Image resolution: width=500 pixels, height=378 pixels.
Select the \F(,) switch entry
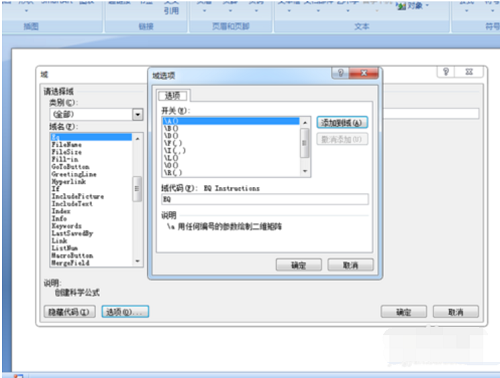tap(231, 143)
